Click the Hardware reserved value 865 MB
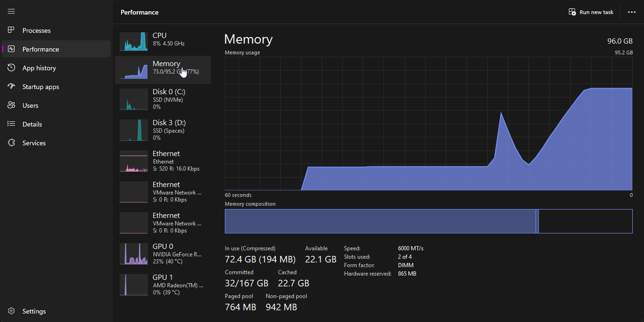This screenshot has width=644, height=322. (x=407, y=274)
